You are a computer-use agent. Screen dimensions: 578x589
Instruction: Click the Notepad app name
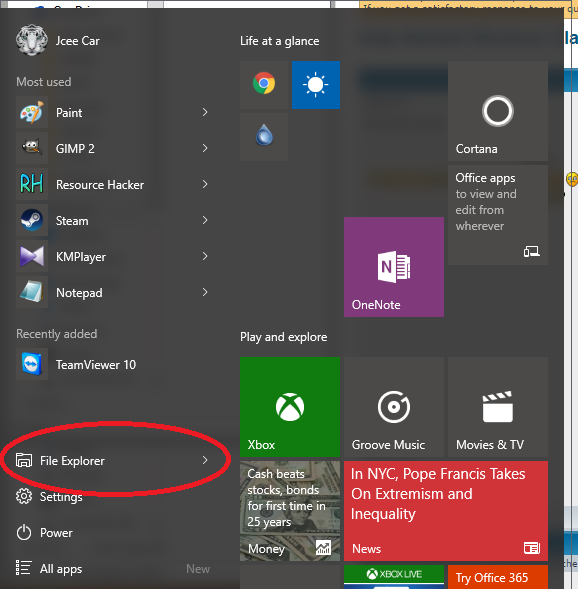click(x=79, y=293)
